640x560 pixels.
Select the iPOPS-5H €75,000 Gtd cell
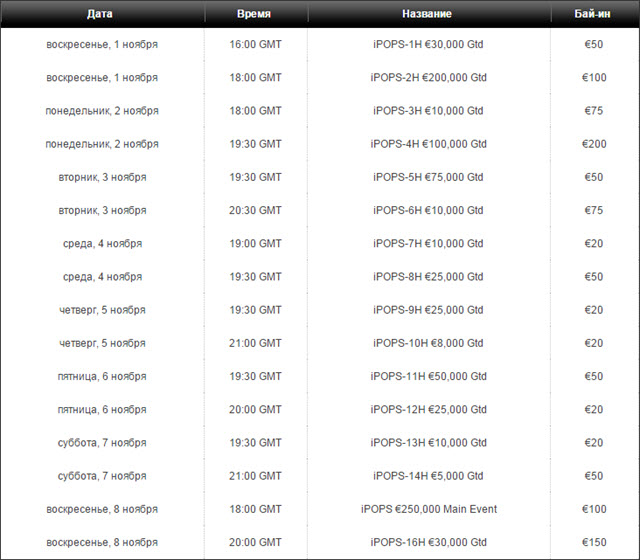click(x=428, y=177)
